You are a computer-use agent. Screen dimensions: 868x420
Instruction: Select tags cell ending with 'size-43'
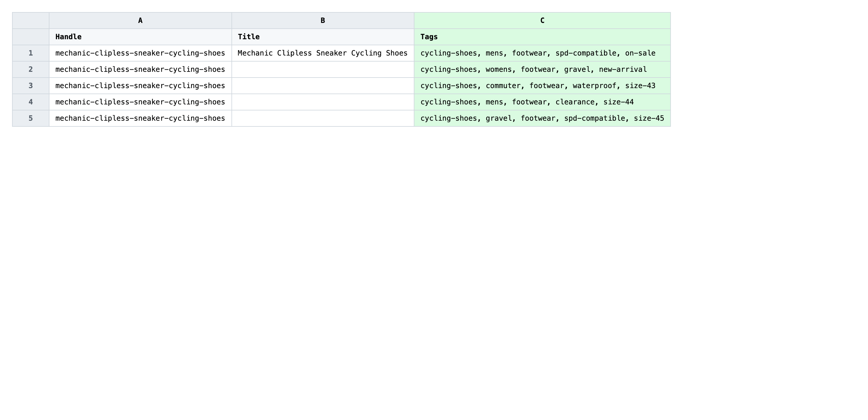(542, 86)
